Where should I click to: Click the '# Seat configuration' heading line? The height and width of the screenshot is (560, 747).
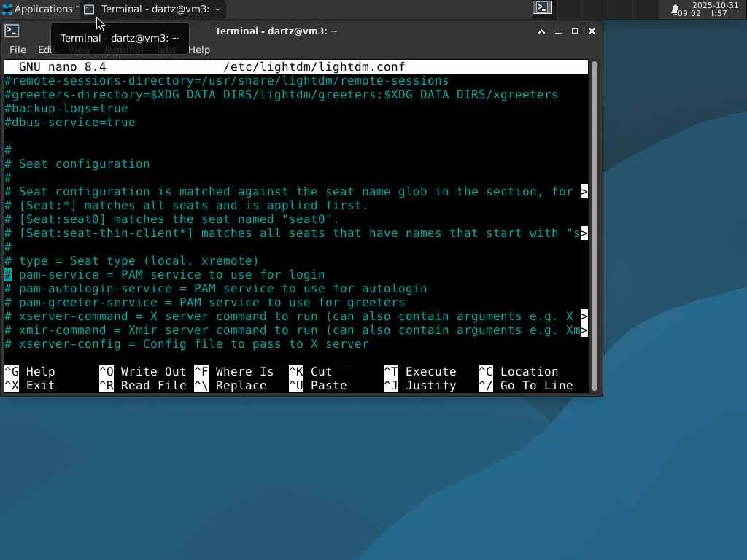77,164
